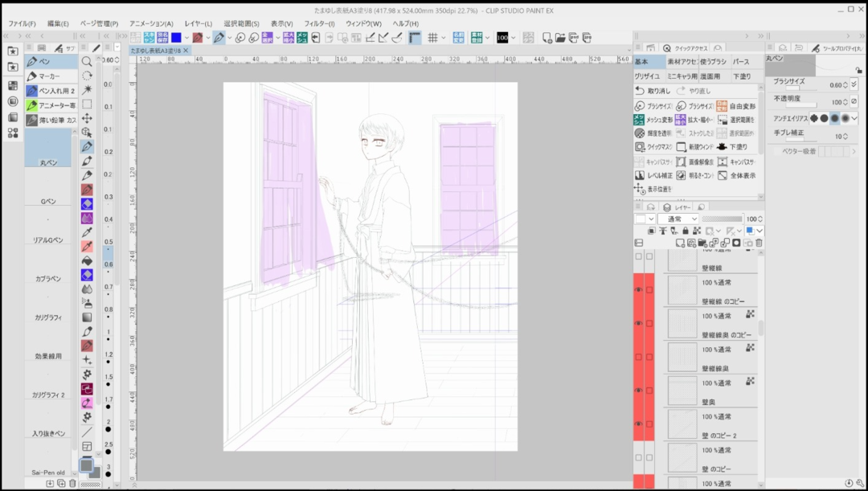
Task: Click the 下塗り icon in Quick Access
Action: pyautogui.click(x=722, y=147)
